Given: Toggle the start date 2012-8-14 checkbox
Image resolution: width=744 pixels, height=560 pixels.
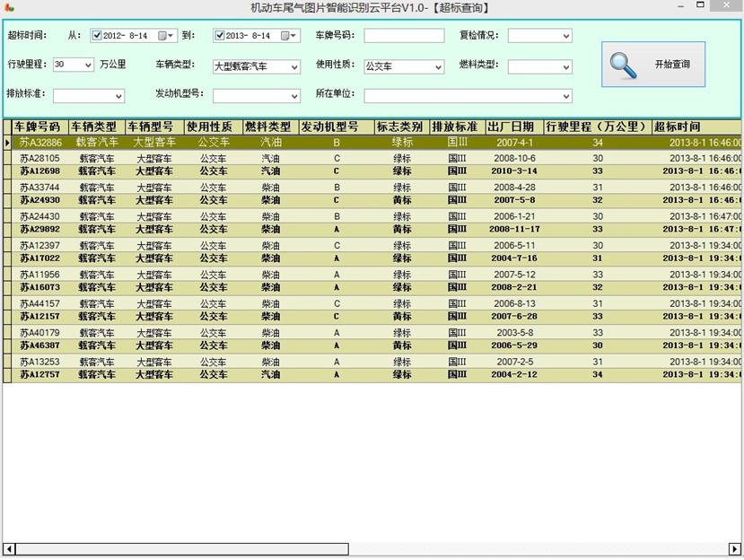Looking at the screenshot, I should coord(97,36).
